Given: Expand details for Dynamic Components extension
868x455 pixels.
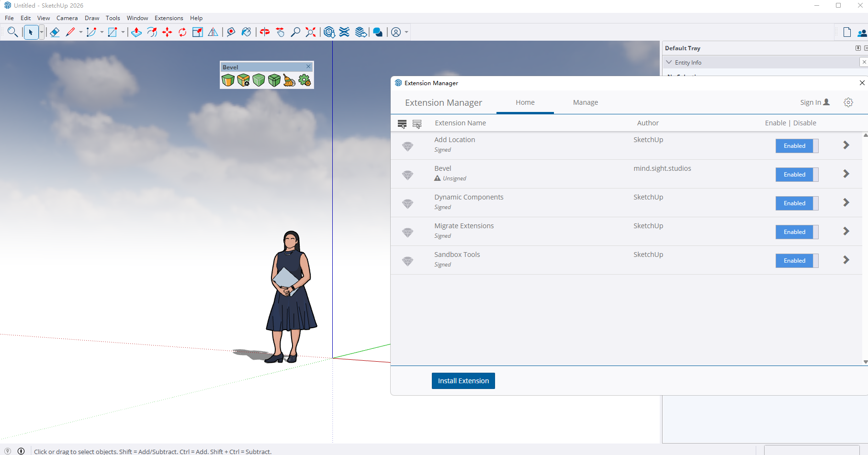Looking at the screenshot, I should click(846, 203).
